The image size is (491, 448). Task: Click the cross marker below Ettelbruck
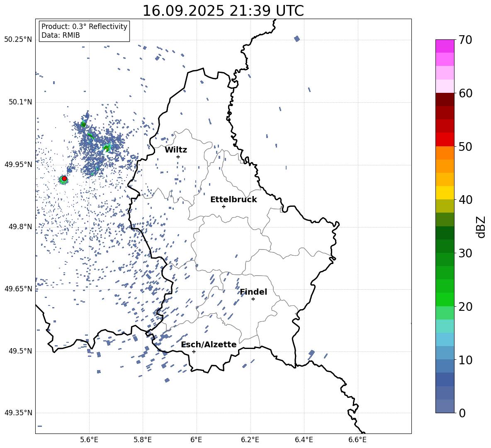tap(224, 206)
